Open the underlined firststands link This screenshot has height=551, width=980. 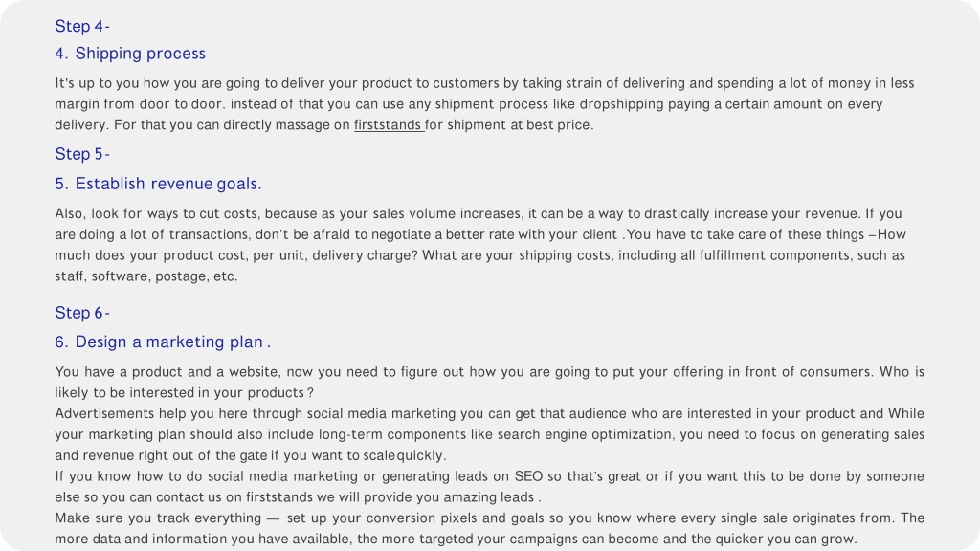389,125
